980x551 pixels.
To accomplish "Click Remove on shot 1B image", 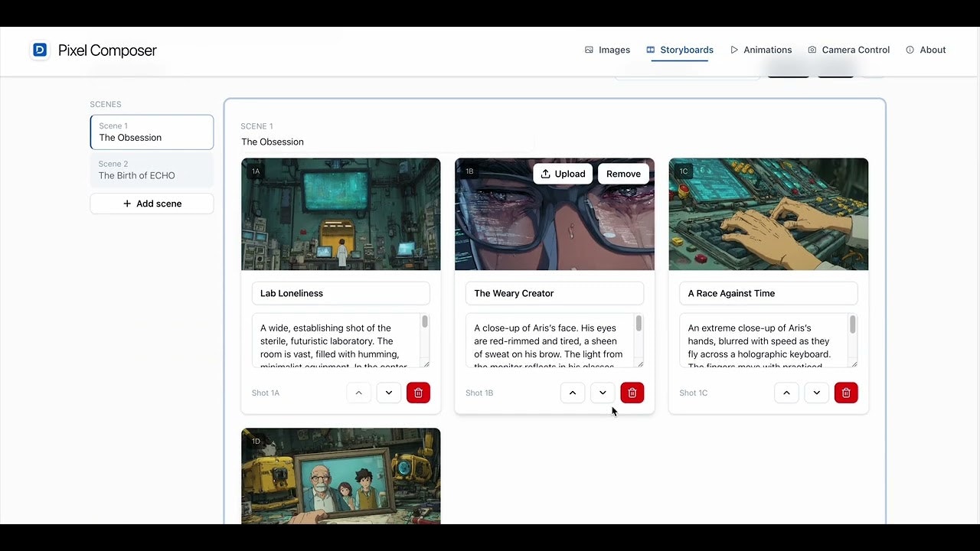I will click(x=623, y=174).
